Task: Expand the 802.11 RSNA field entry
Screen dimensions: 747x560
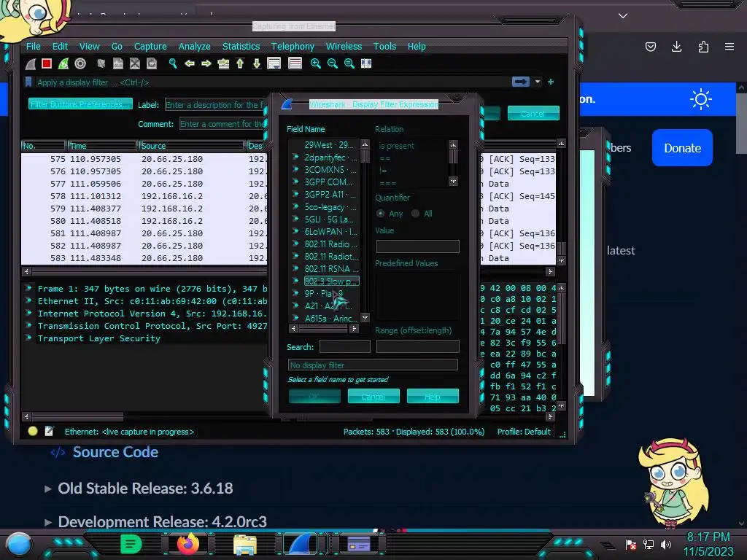Action: [295, 268]
